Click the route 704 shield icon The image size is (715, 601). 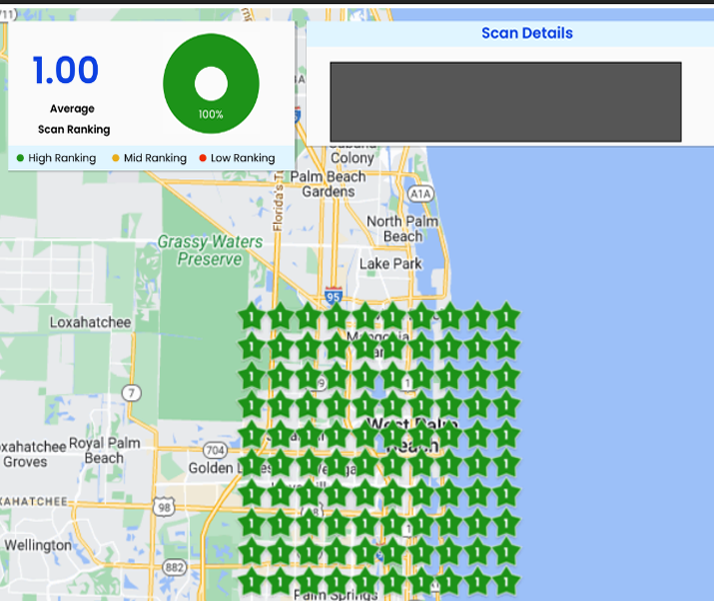(214, 450)
